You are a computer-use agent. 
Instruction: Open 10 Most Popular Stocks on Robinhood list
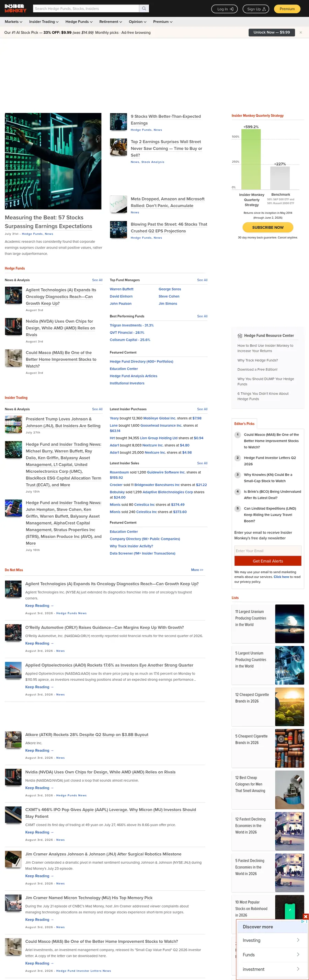(251, 909)
